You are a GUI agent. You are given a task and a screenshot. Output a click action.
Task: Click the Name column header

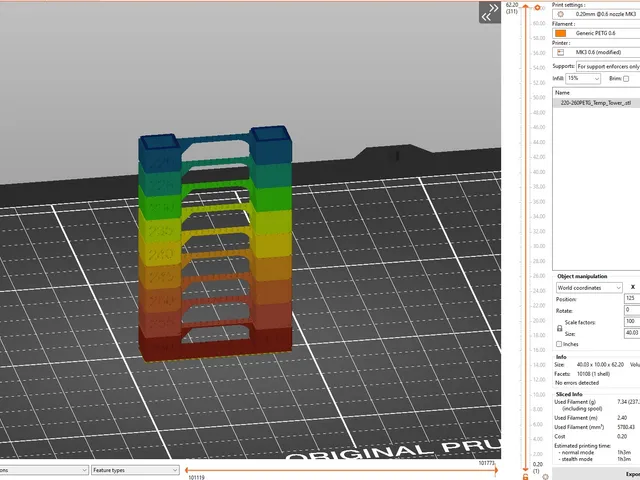(596, 93)
